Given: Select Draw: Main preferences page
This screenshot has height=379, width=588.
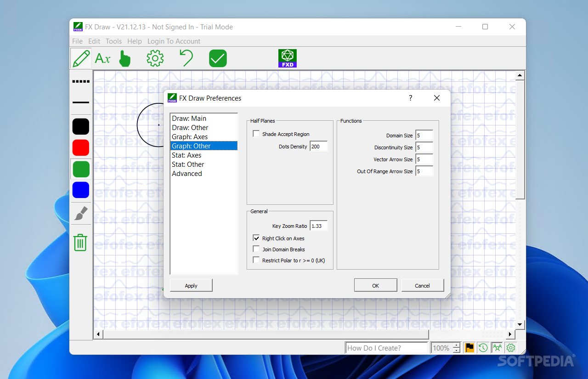Looking at the screenshot, I should point(204,119).
